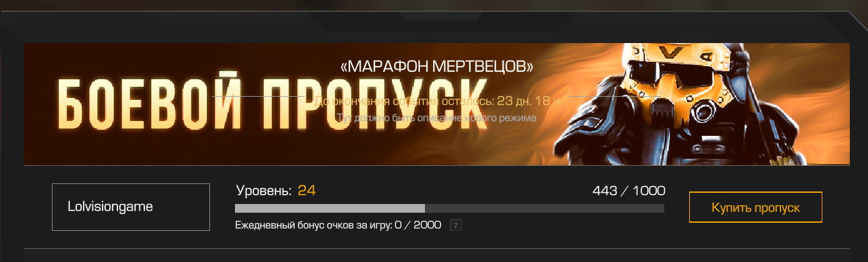Screen dimensions: 868x262
Task: Click the top center window notch
Action: pos(437,17)
